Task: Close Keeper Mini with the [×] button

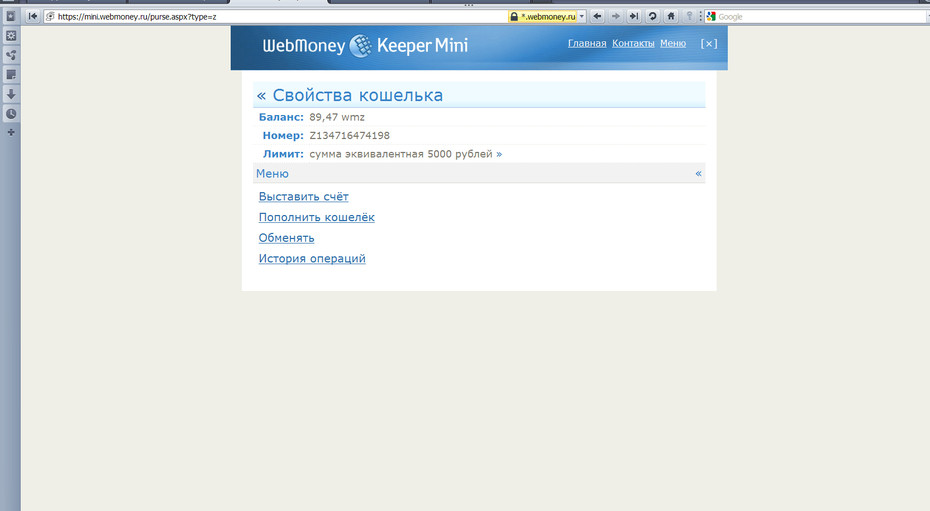Action: point(709,43)
